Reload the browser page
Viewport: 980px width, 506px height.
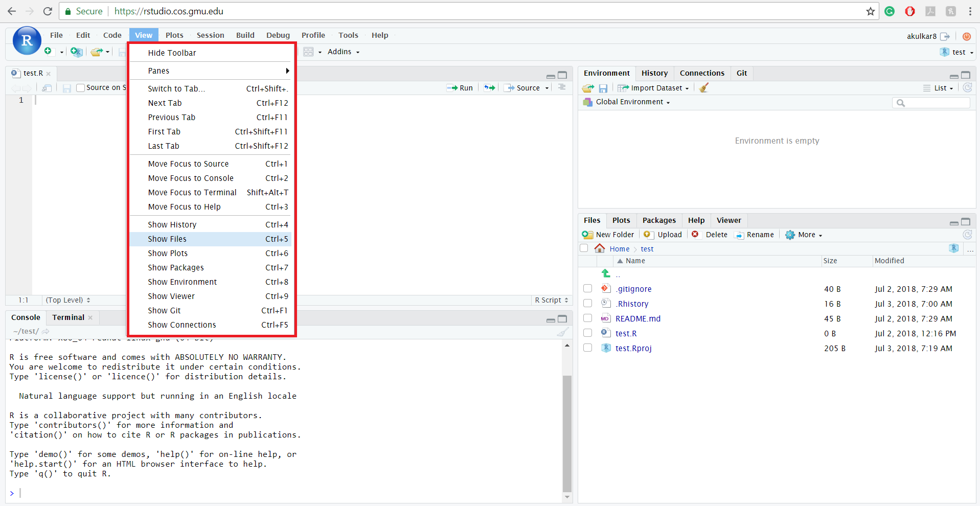[x=48, y=11]
